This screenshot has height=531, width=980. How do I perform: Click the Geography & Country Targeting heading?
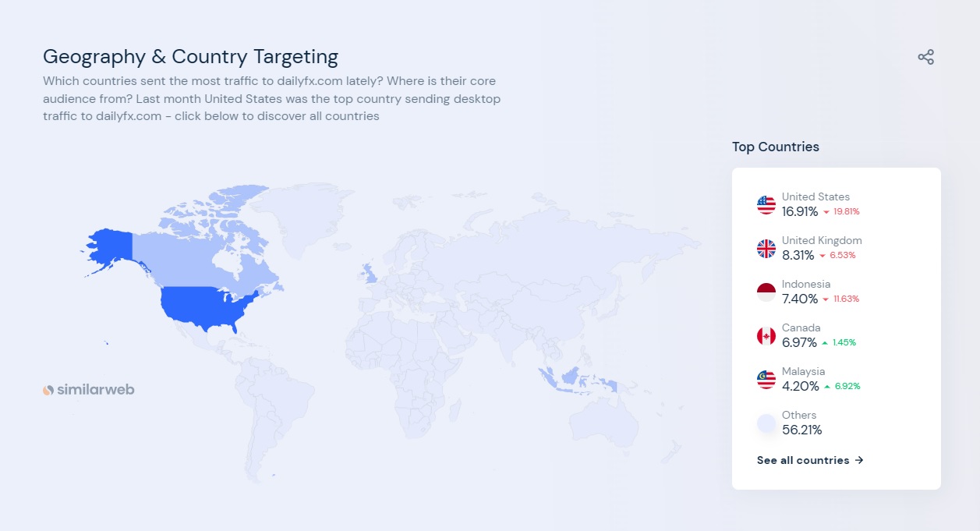(190, 56)
